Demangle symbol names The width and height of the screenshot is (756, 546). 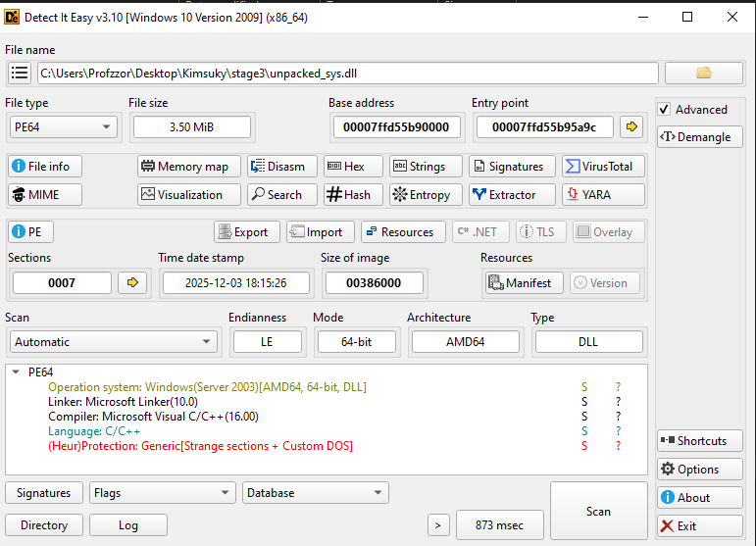[x=699, y=137]
